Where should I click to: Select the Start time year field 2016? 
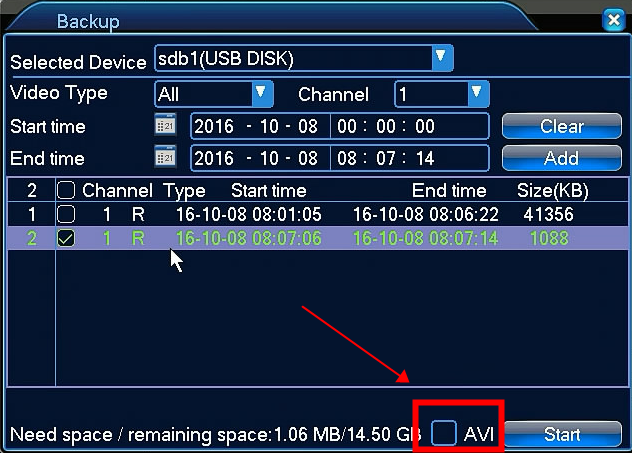point(214,127)
